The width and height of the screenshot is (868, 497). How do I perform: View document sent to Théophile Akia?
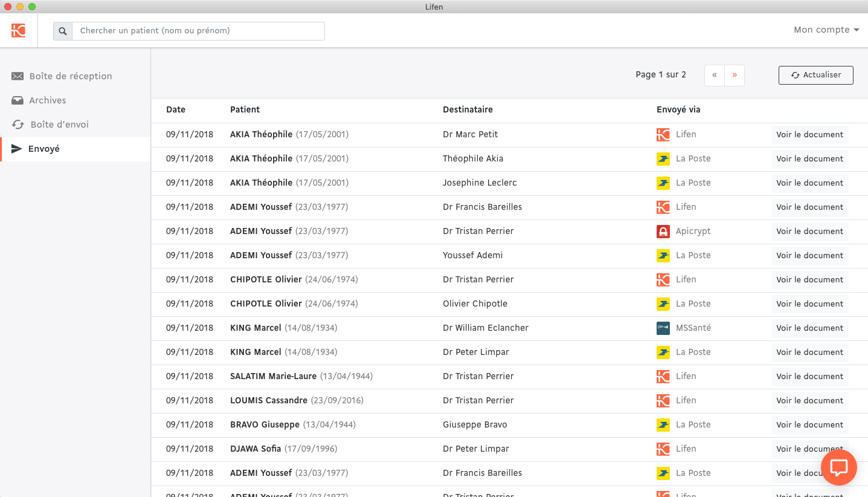click(810, 159)
